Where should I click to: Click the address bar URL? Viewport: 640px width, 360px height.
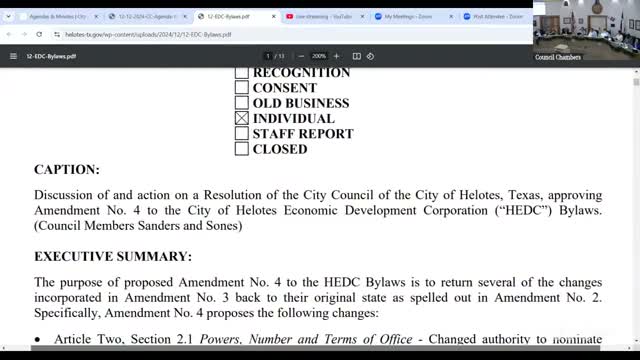[x=148, y=35]
